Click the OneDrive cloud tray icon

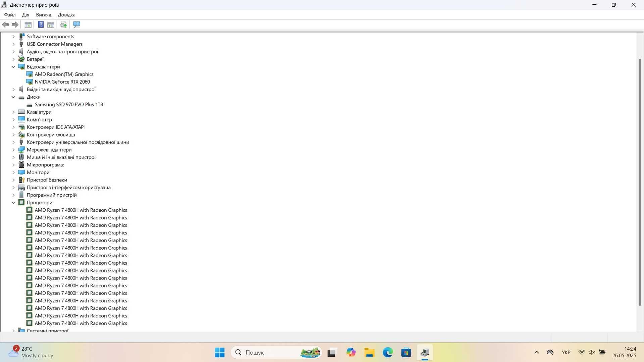(550, 352)
